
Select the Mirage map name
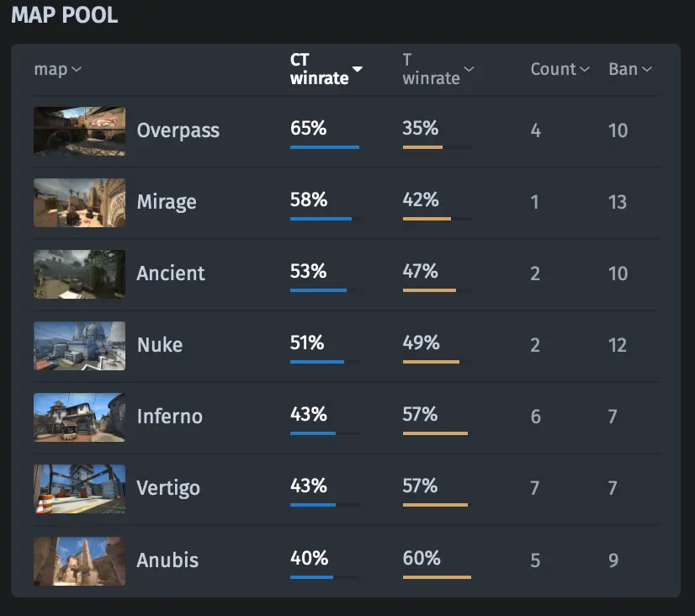click(x=167, y=202)
